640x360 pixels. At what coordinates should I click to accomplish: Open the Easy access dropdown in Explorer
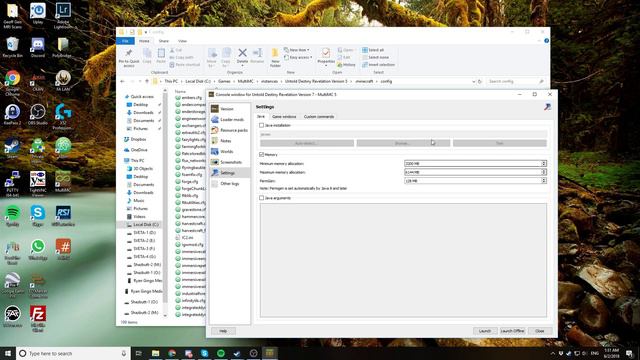pos(298,58)
